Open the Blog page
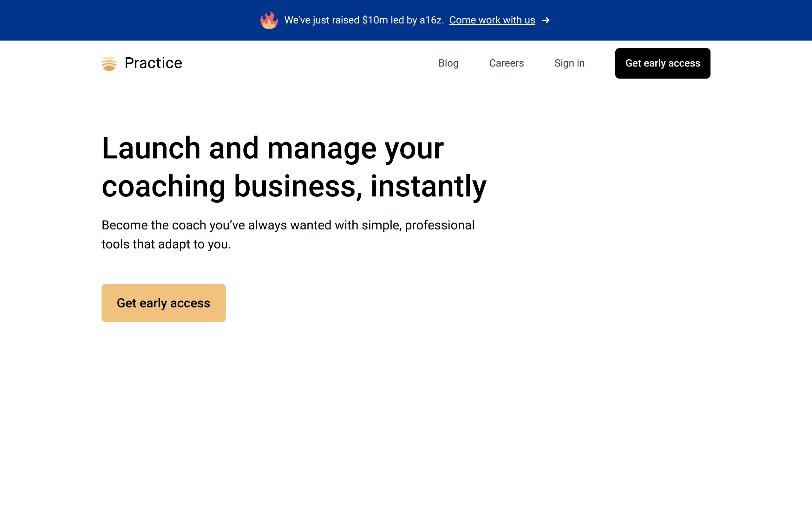This screenshot has height=507, width=812. 448,63
